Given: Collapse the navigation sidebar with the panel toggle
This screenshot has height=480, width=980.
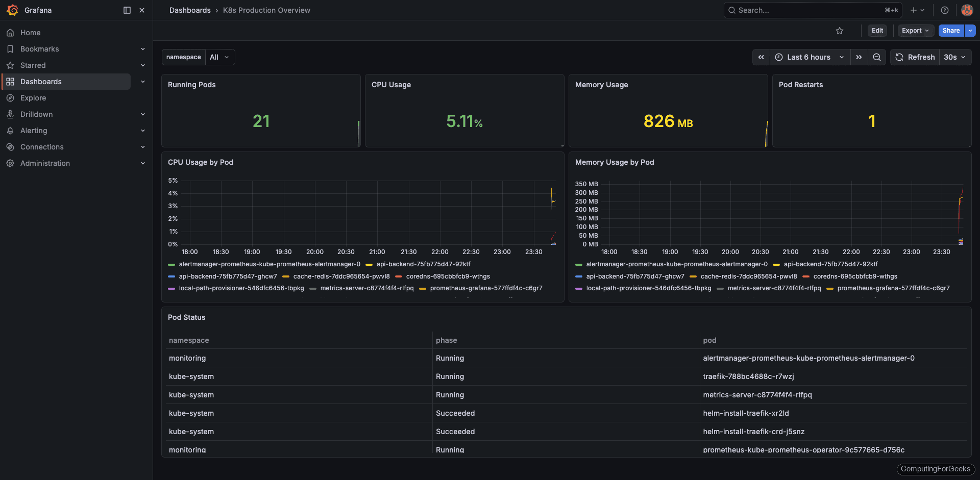Looking at the screenshot, I should pyautogui.click(x=126, y=10).
